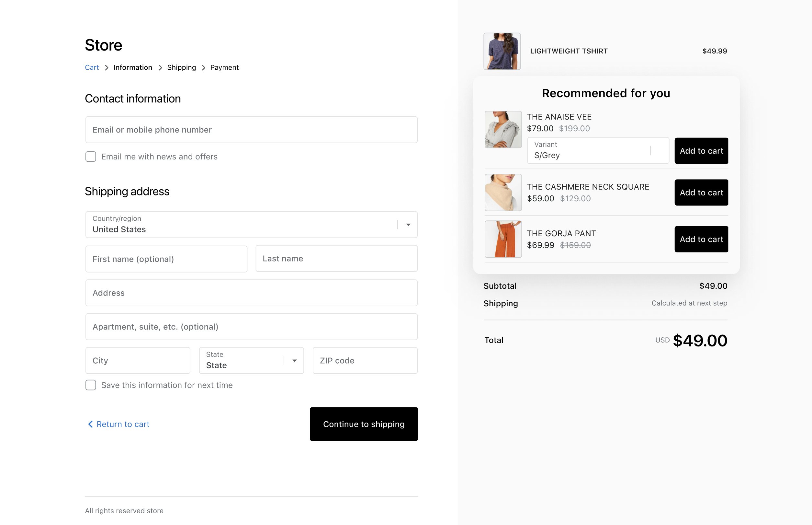Enable Save this information for next time
This screenshot has height=525, width=812.
(91, 385)
